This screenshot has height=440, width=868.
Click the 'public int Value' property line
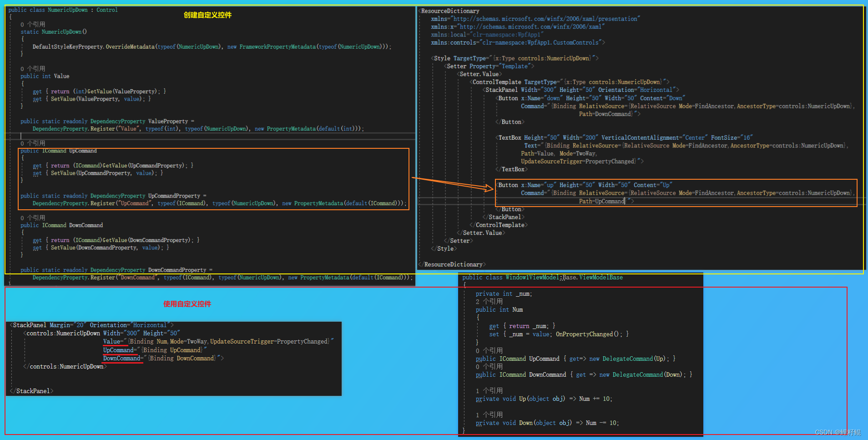point(45,76)
